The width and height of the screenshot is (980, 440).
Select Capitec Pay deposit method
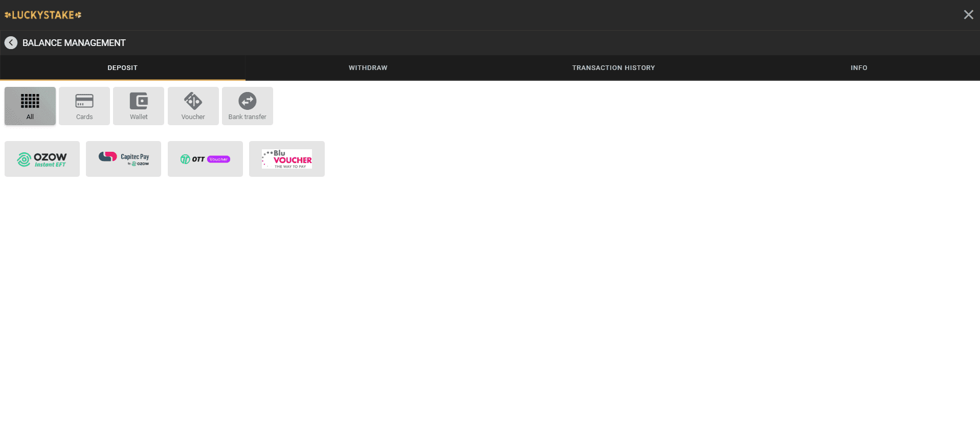point(123,159)
